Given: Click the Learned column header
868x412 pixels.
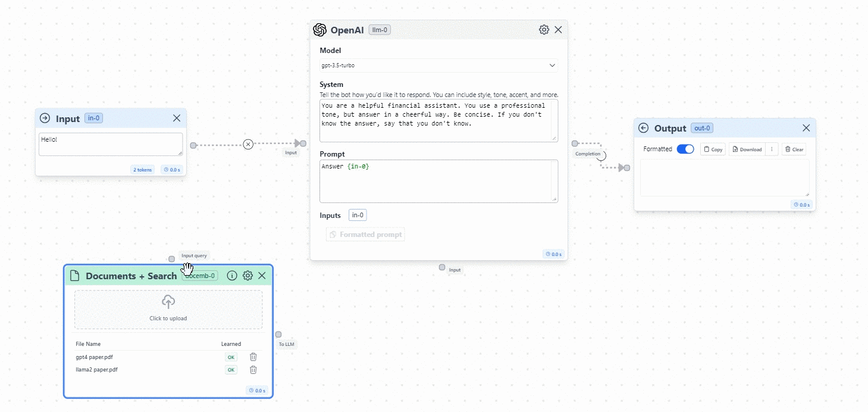Looking at the screenshot, I should point(231,344).
